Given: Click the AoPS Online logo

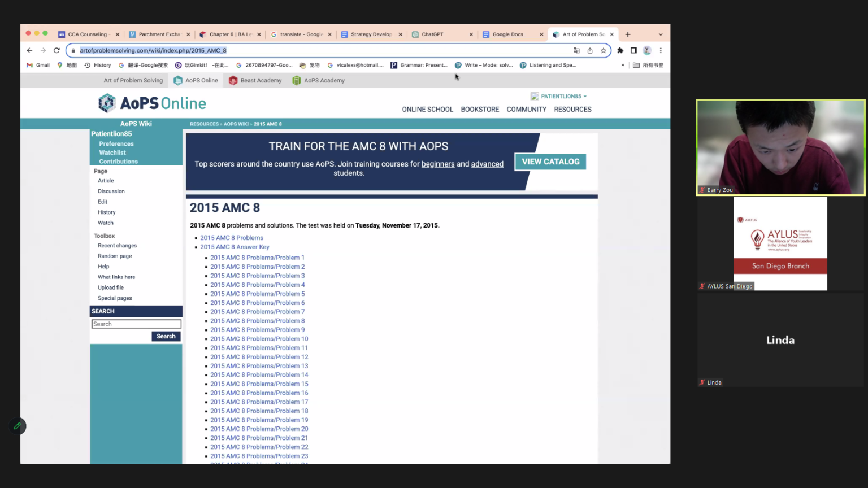Looking at the screenshot, I should point(152,103).
